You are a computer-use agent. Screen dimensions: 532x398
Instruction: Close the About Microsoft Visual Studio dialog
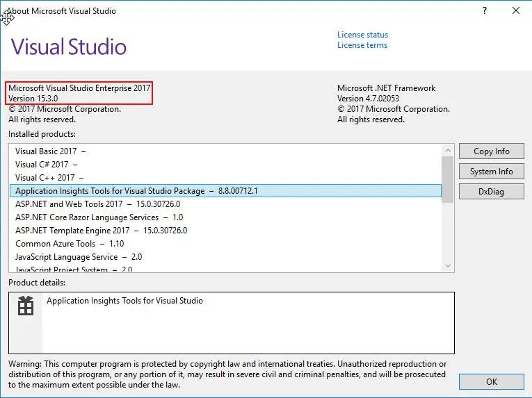point(516,11)
